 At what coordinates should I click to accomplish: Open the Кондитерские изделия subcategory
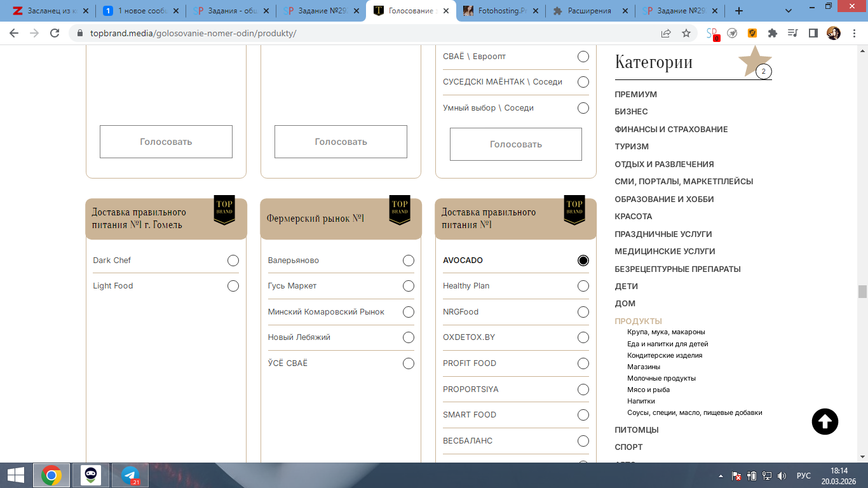pos(665,355)
